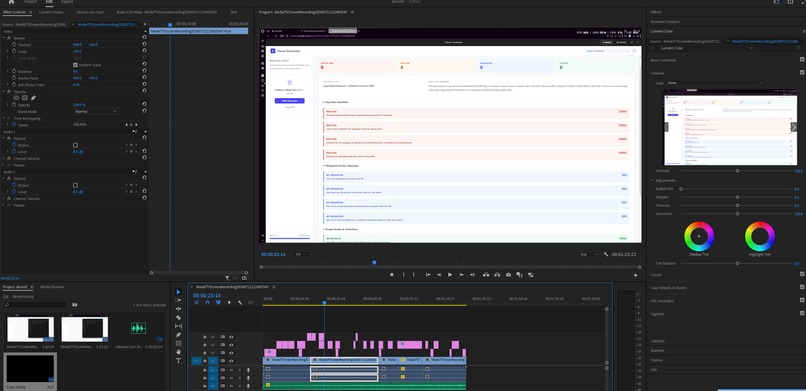The image size is (806, 391).
Task: Toggle Basic Correction checkbox in Lumetri Color
Action: click(802, 60)
